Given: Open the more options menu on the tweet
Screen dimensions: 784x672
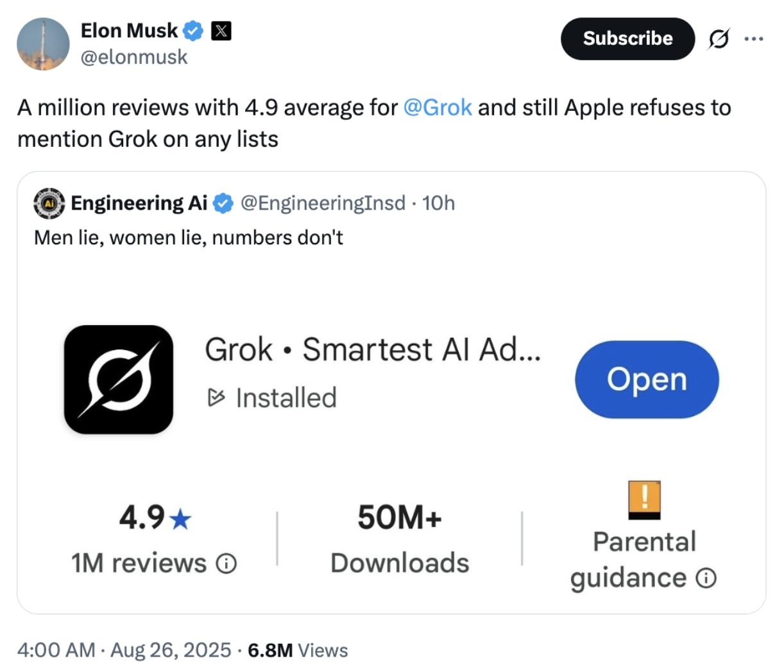Looking at the screenshot, I should 754,38.
